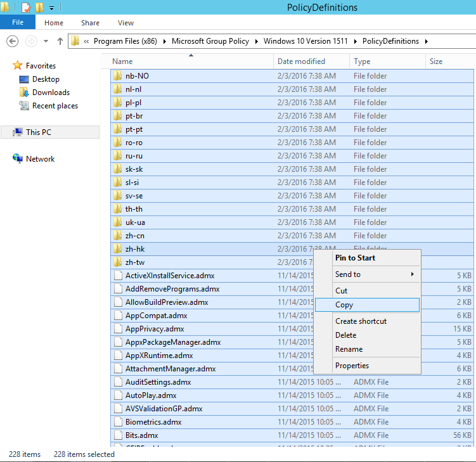Image resolution: width=476 pixels, height=462 pixels.
Task: Click ActiveXInstallService.admx file icon
Action: (x=118, y=275)
